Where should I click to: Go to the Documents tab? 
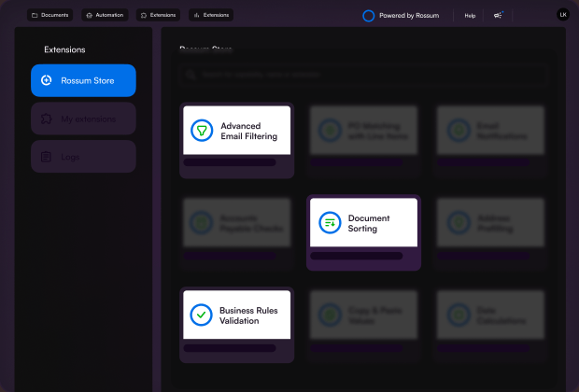point(49,15)
